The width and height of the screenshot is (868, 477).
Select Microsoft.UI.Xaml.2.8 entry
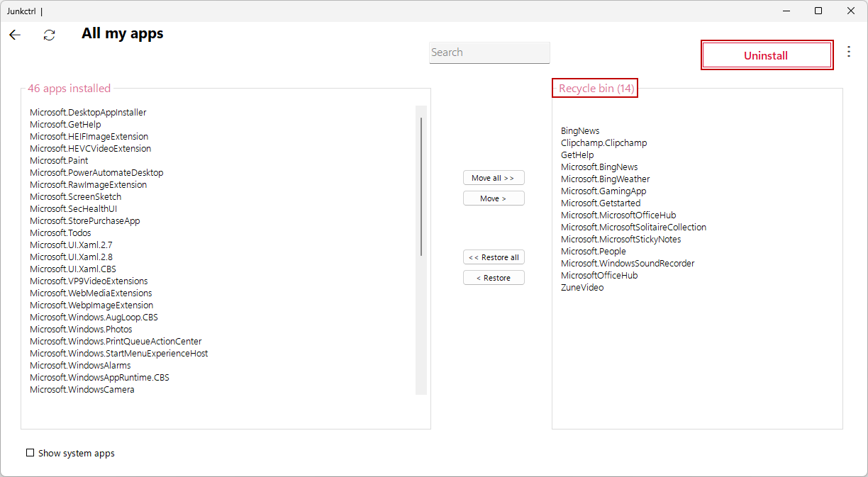71,257
